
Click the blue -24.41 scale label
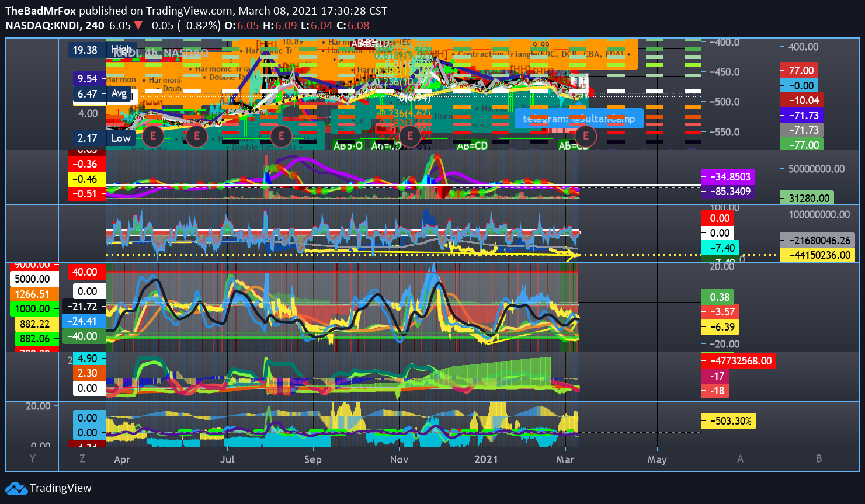click(86, 321)
